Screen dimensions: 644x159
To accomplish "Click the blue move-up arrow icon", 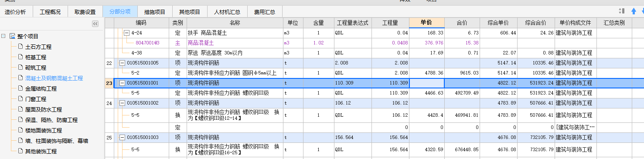I will coord(634,11).
